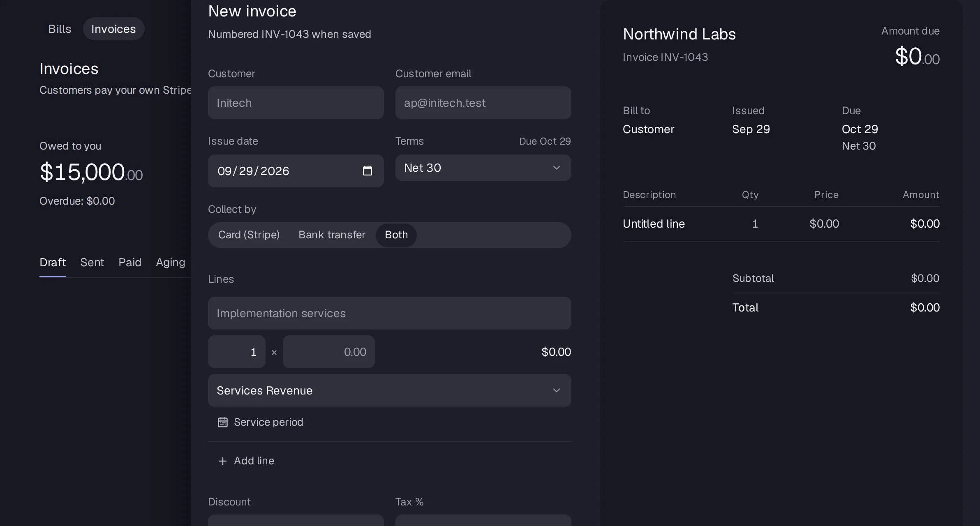Click the Amount due label in preview

tap(910, 31)
